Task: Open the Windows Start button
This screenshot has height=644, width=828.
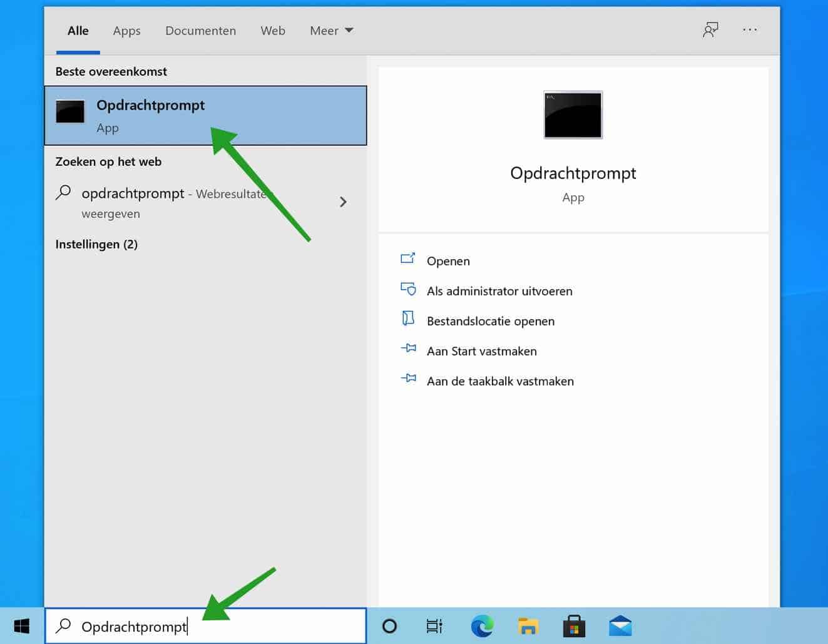Action: click(x=22, y=626)
